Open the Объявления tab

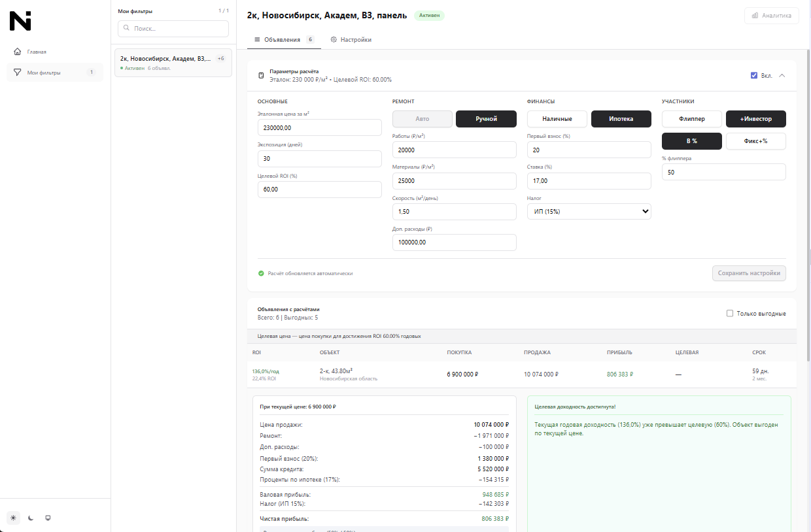point(281,39)
